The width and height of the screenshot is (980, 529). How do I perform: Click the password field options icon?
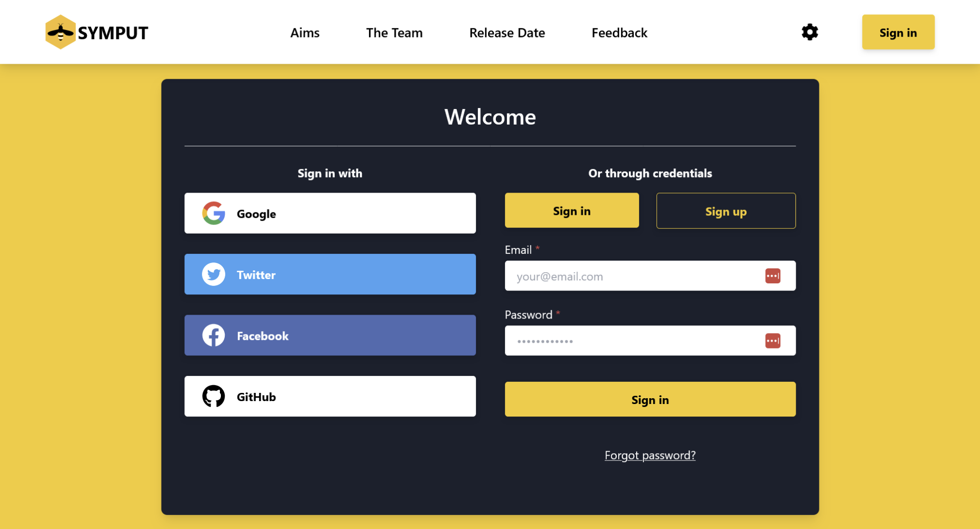773,341
